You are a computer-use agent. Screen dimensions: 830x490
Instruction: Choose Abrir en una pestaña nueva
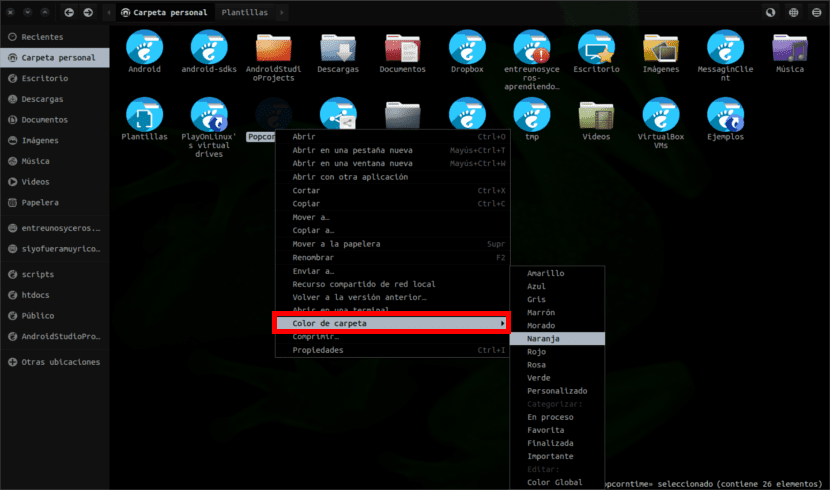[x=392, y=150]
